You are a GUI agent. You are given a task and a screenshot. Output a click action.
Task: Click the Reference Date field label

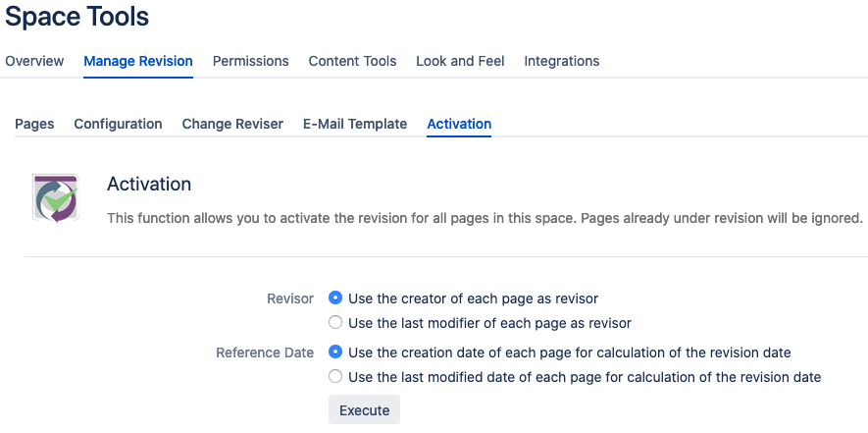click(x=265, y=352)
